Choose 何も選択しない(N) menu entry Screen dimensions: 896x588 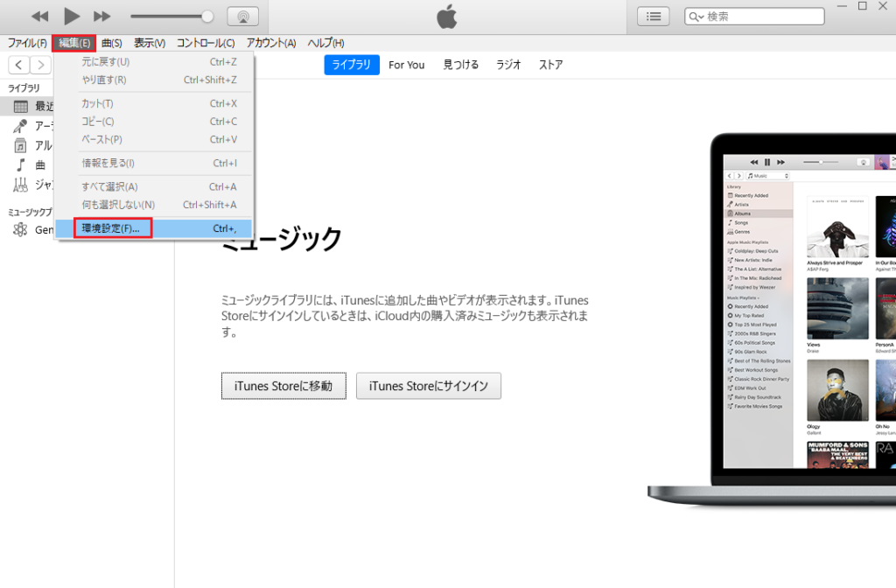(154, 205)
